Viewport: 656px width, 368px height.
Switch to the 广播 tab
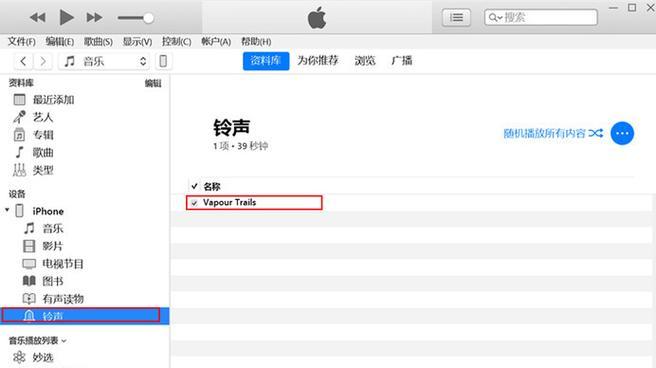(402, 61)
